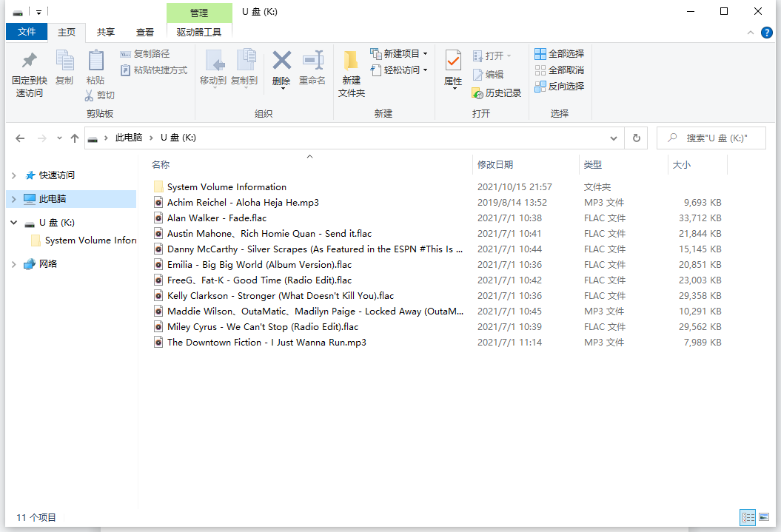Switch to the View (查看) tab

pyautogui.click(x=145, y=33)
